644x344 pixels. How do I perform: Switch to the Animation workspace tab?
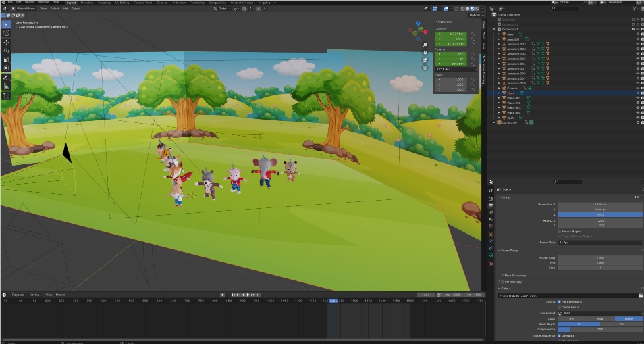(x=178, y=3)
